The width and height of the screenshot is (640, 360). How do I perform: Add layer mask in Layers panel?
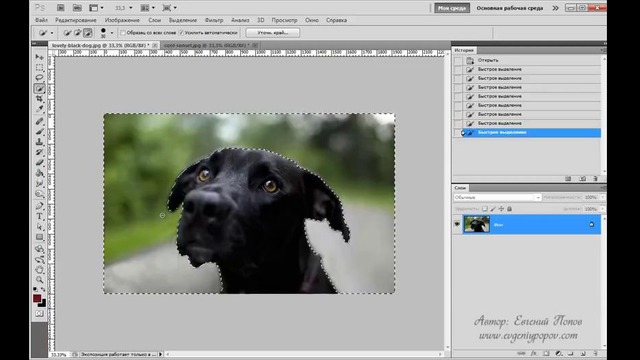546,353
